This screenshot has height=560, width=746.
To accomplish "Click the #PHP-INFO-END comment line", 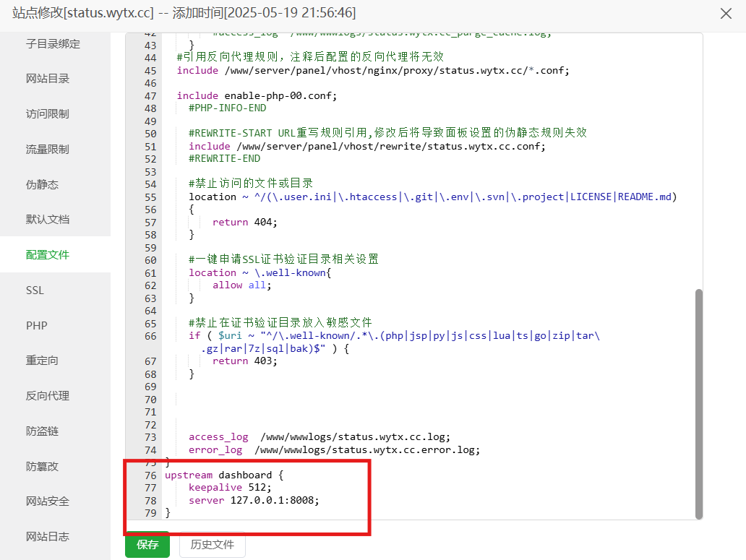I will coord(228,108).
